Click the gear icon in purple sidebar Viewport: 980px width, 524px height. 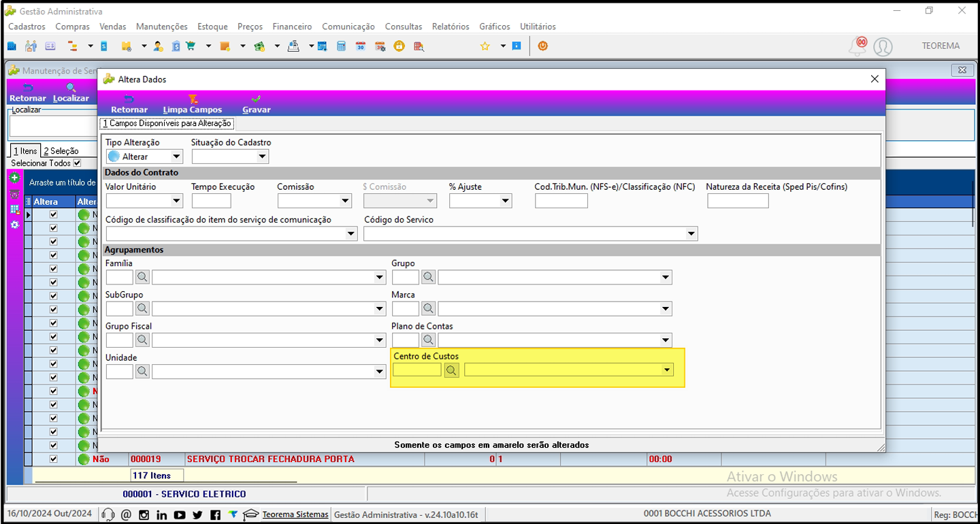15,225
